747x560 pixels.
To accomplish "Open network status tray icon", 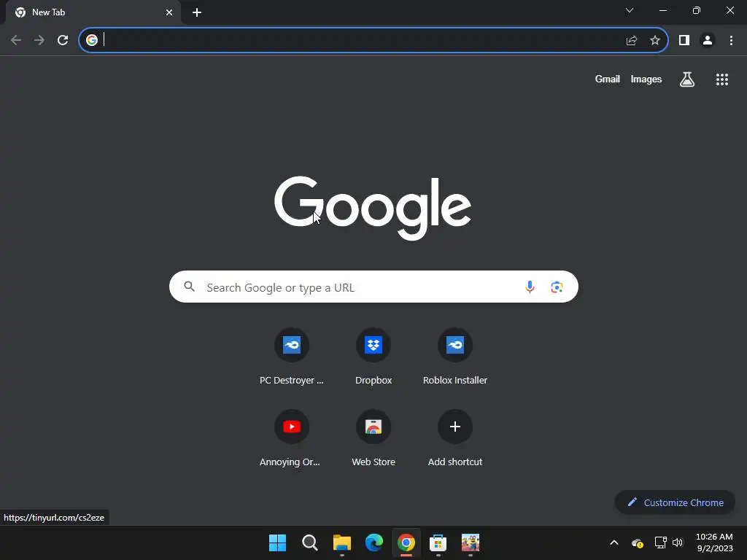I will (x=660, y=542).
